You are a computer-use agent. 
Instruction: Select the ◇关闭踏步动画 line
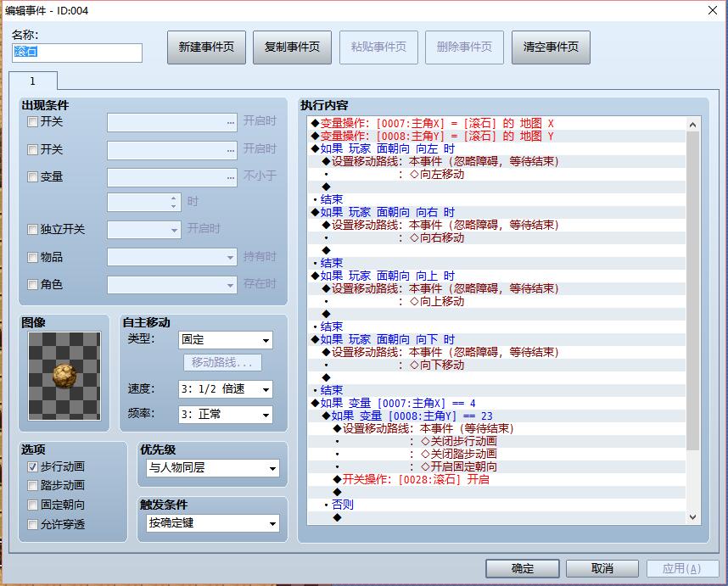496,455
